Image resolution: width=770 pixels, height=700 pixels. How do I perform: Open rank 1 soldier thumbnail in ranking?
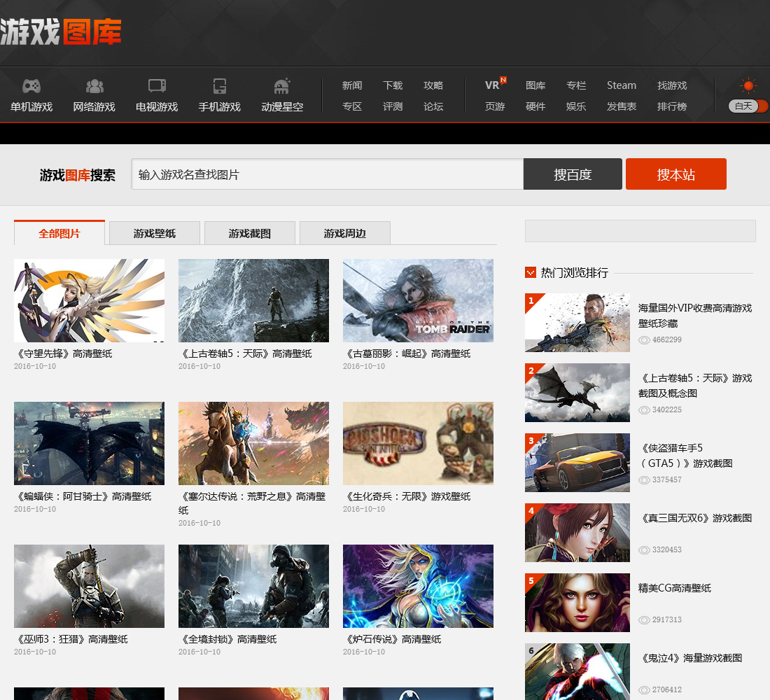pyautogui.click(x=577, y=323)
